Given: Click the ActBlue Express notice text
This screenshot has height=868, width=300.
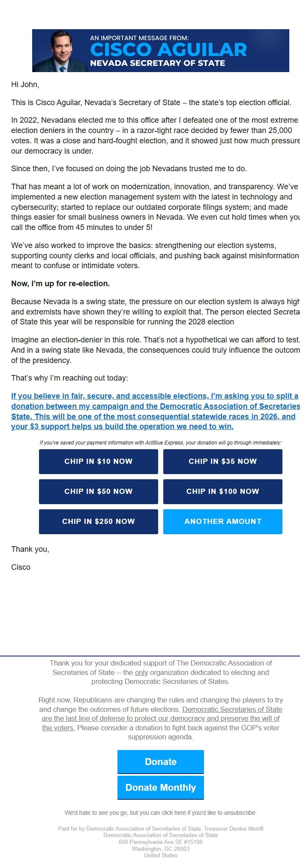Looking at the screenshot, I should click(161, 442).
